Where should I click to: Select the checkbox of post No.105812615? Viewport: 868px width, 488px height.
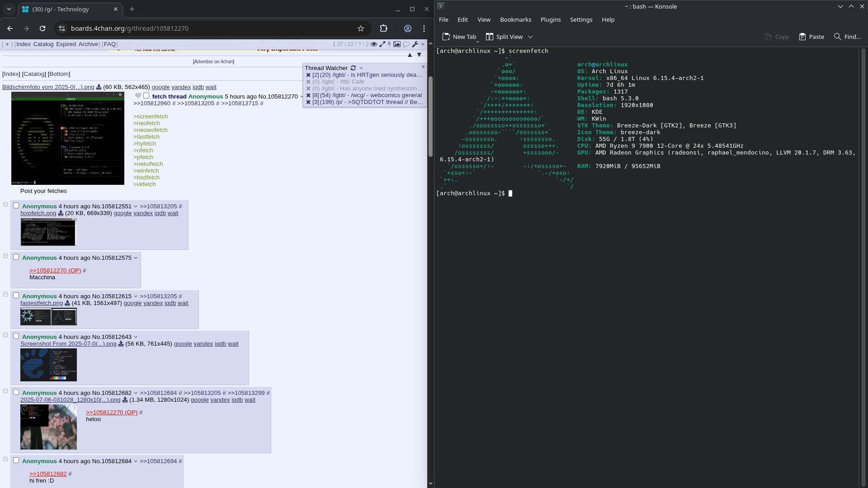[16, 296]
